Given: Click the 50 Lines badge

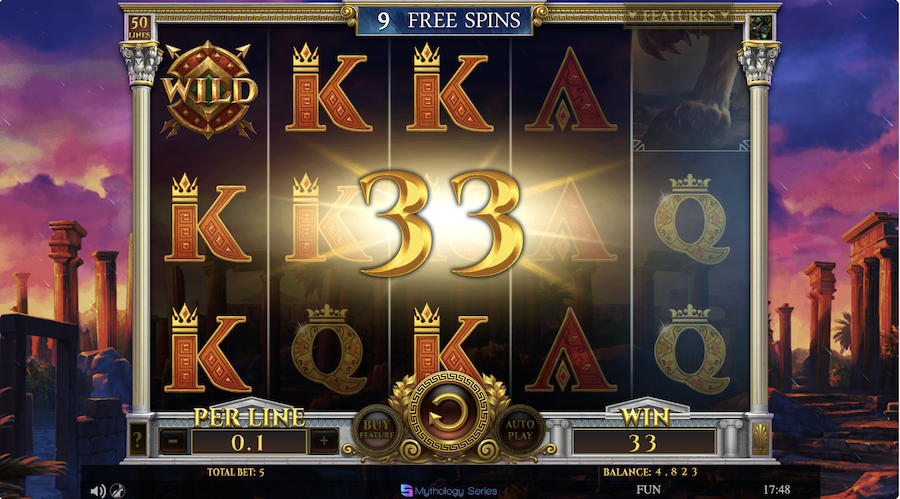Looking at the screenshot, I should (x=139, y=28).
